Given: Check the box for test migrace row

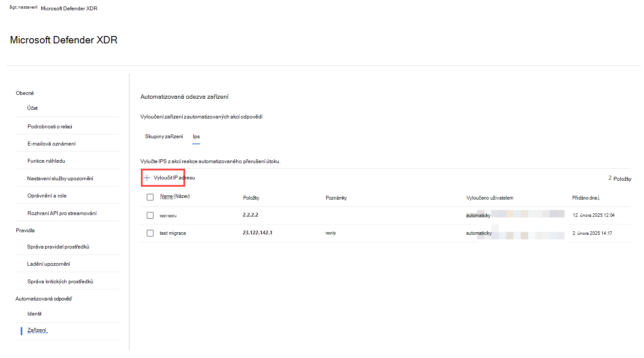Looking at the screenshot, I should pyautogui.click(x=150, y=233).
